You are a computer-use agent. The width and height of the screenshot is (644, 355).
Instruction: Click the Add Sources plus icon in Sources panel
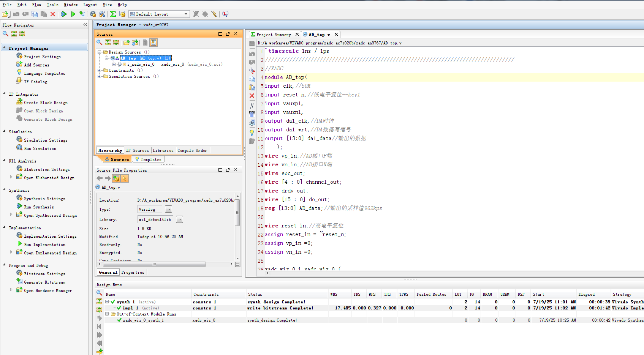coord(135,43)
